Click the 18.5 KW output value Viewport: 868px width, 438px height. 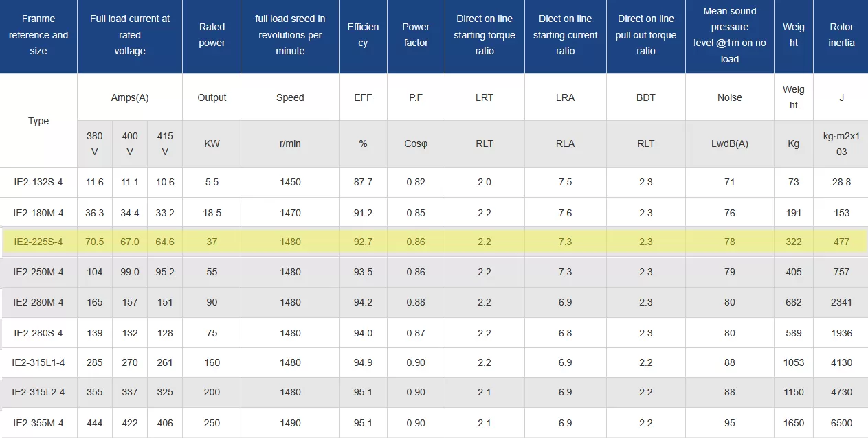pos(212,213)
